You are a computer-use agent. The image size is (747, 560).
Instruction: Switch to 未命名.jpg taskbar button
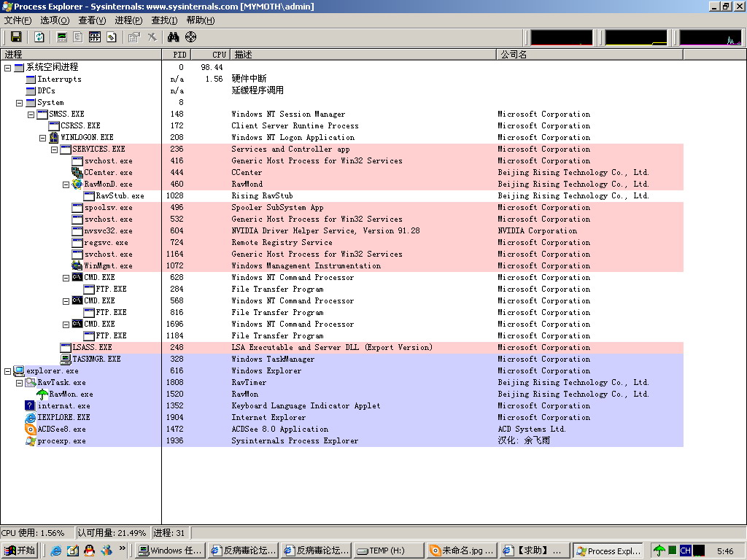click(x=462, y=551)
